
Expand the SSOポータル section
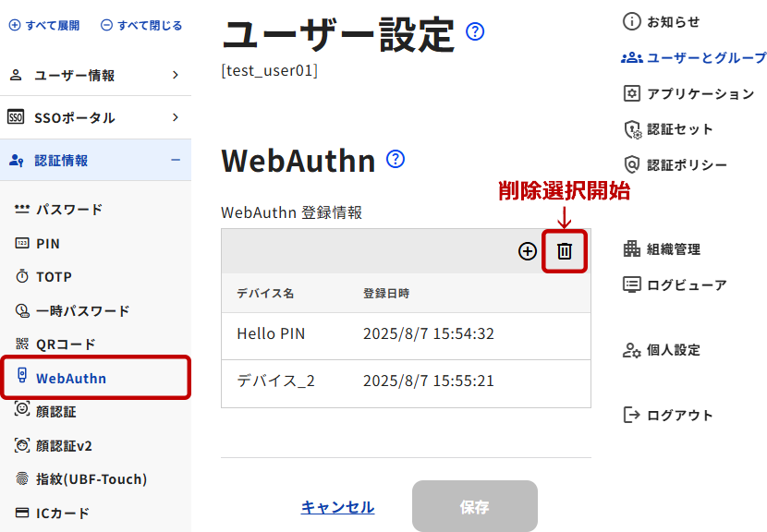pyautogui.click(x=95, y=118)
